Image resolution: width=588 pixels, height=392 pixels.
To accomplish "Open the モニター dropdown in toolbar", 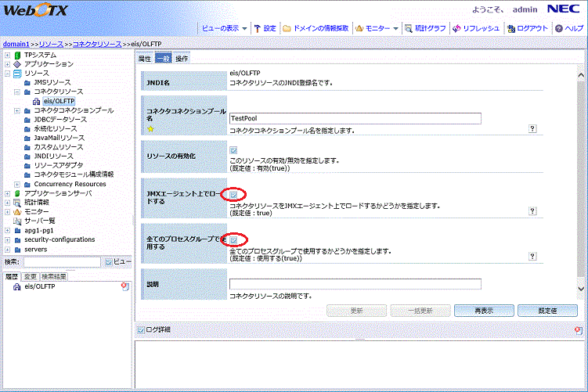I will click(x=377, y=28).
